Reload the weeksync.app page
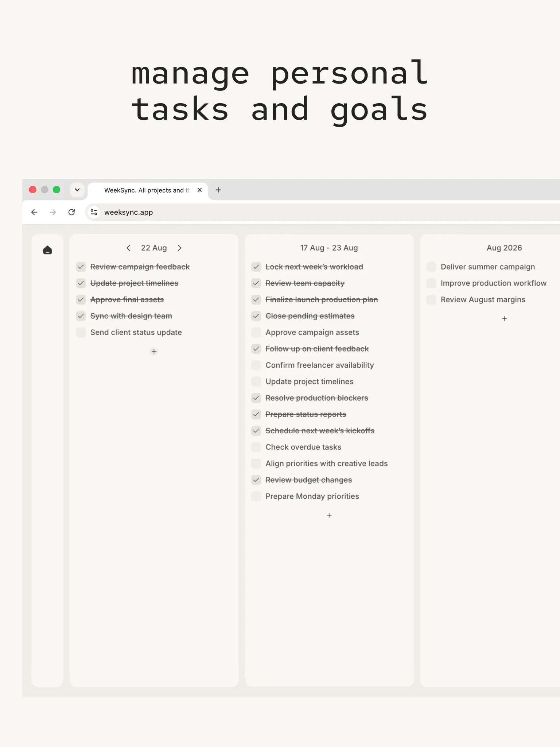Viewport: 560px width, 747px height. tap(72, 212)
